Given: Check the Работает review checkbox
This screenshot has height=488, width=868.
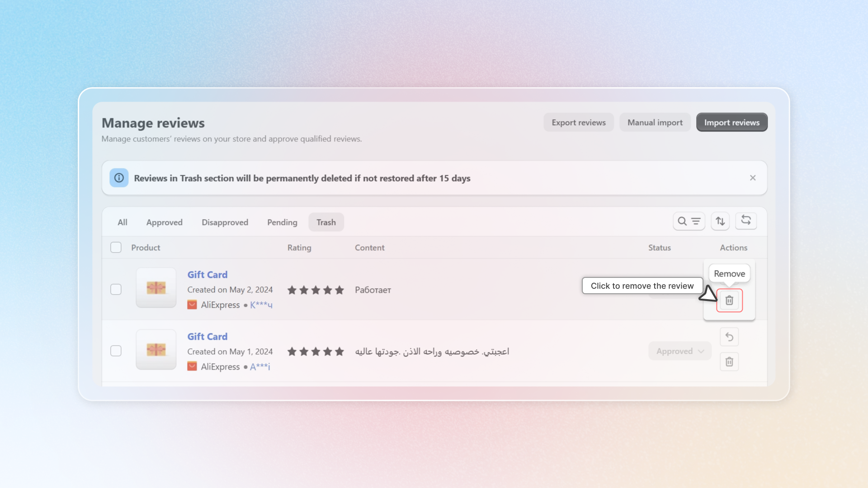Looking at the screenshot, I should [x=116, y=290].
